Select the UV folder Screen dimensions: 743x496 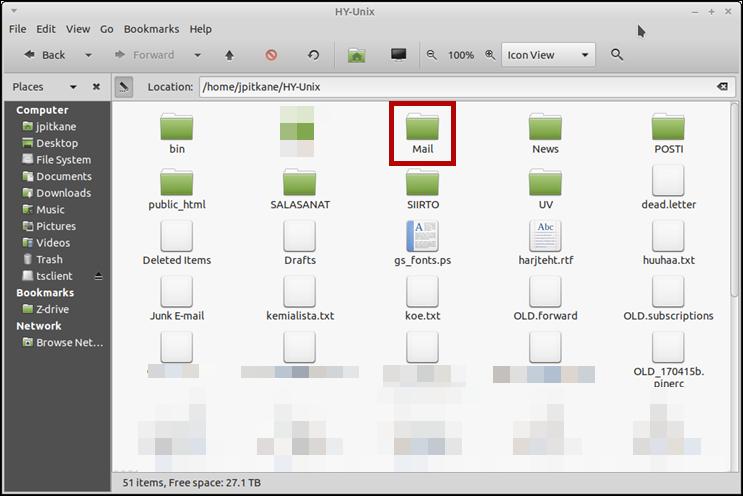545,189
